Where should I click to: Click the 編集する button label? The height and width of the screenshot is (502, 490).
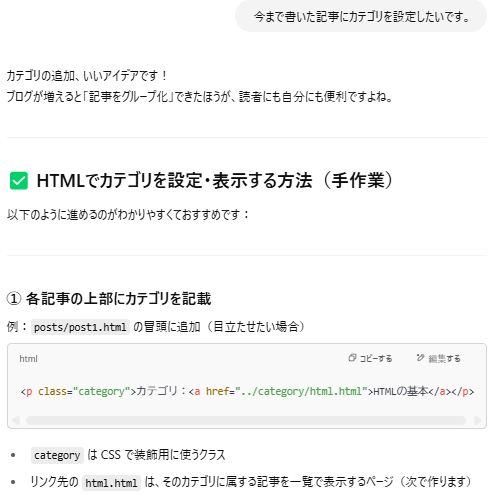tap(444, 359)
